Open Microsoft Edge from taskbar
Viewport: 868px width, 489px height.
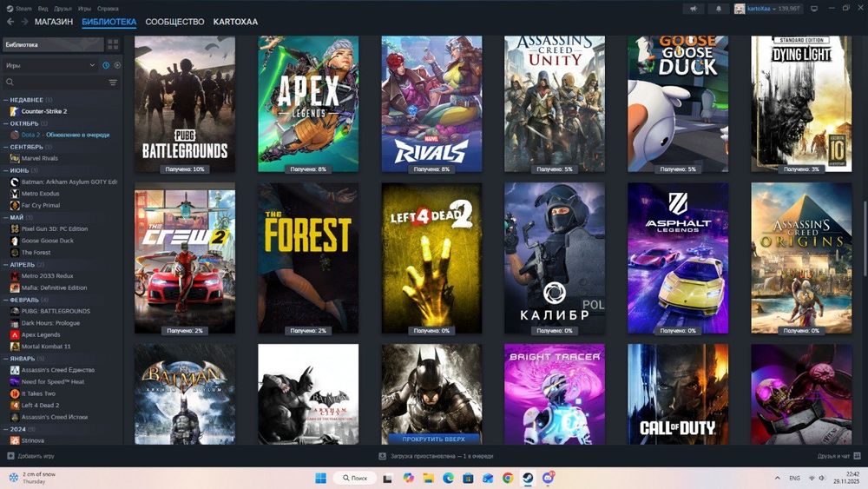pyautogui.click(x=448, y=478)
